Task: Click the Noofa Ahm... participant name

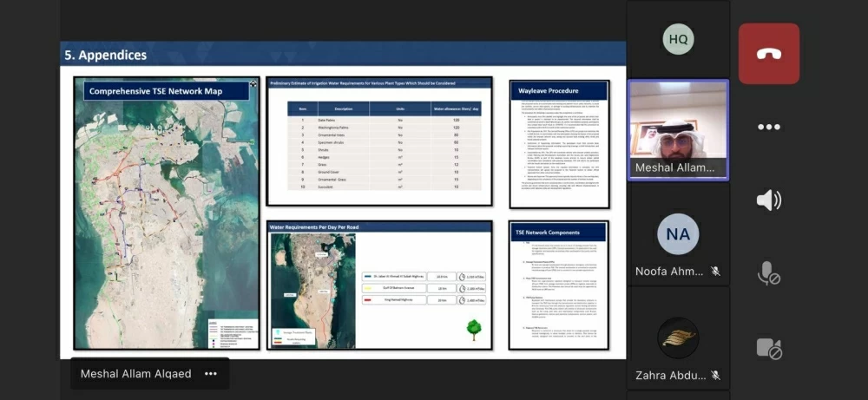Action: coord(669,272)
